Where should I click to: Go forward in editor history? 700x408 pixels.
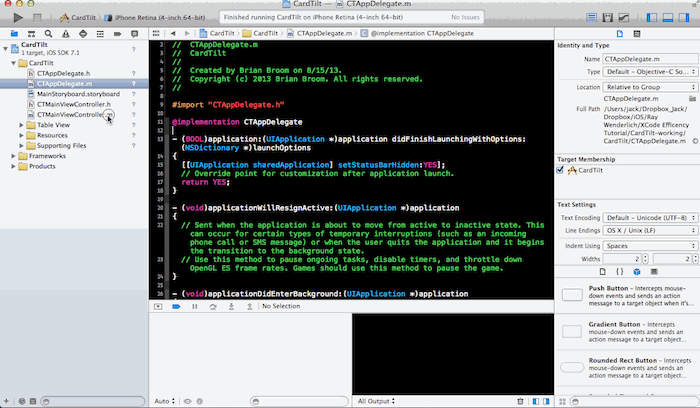pyautogui.click(x=187, y=33)
